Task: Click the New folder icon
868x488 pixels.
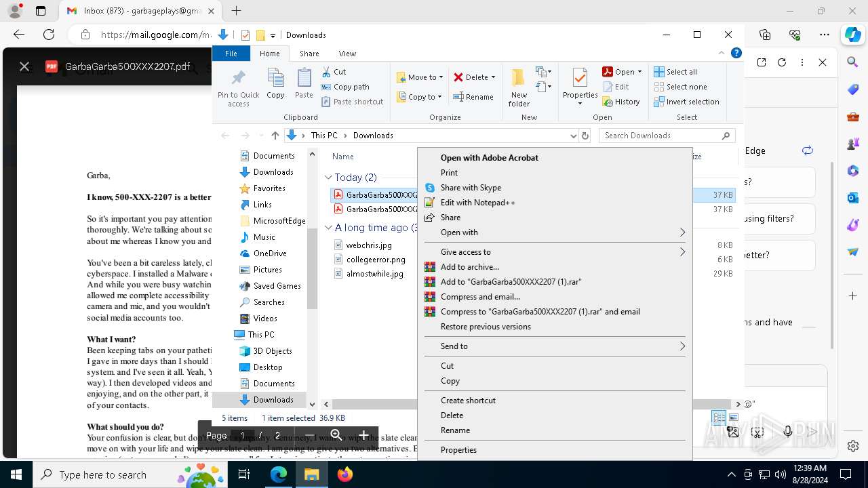Action: pos(519,87)
